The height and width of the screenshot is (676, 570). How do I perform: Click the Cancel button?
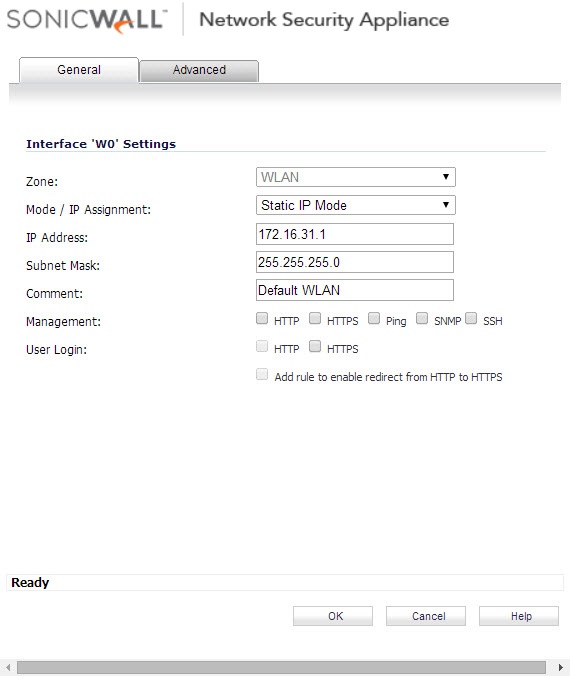coord(426,616)
